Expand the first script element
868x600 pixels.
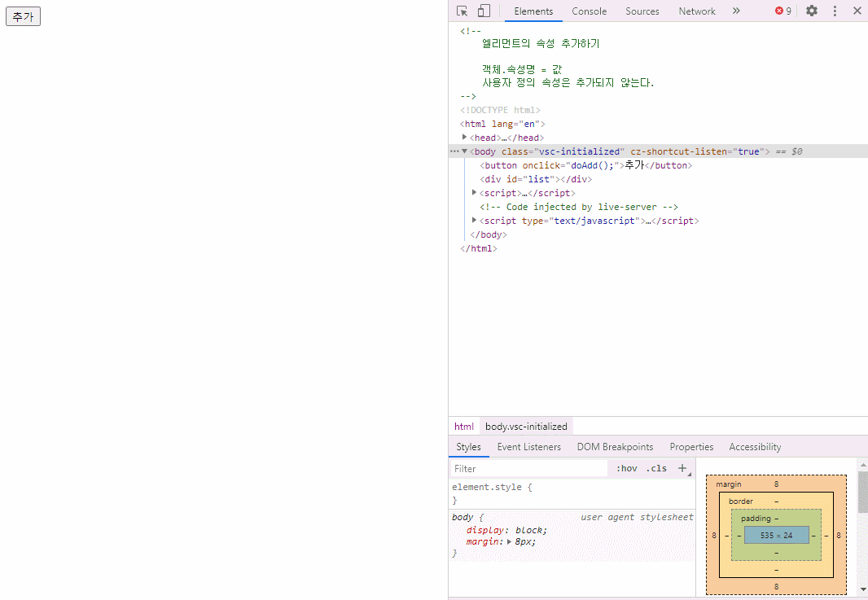(x=475, y=192)
